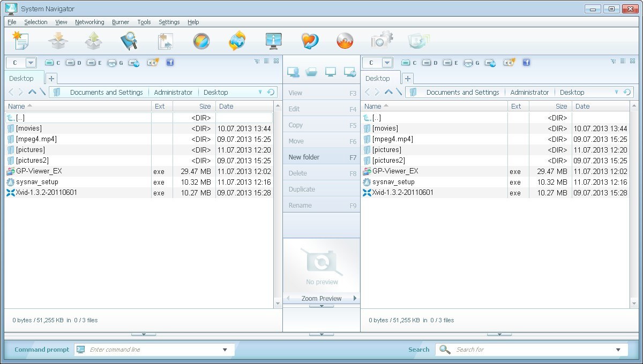The height and width of the screenshot is (364, 643).
Task: Click the camera settings toolbar icon
Action: (x=382, y=40)
